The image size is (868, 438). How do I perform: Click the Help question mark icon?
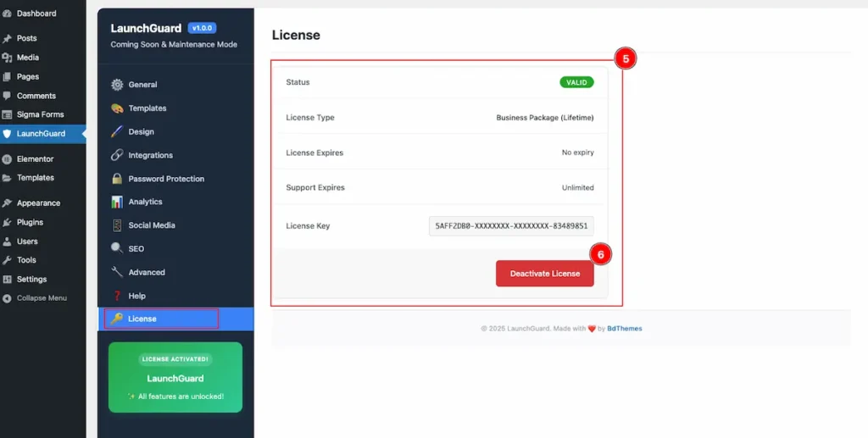pos(117,296)
